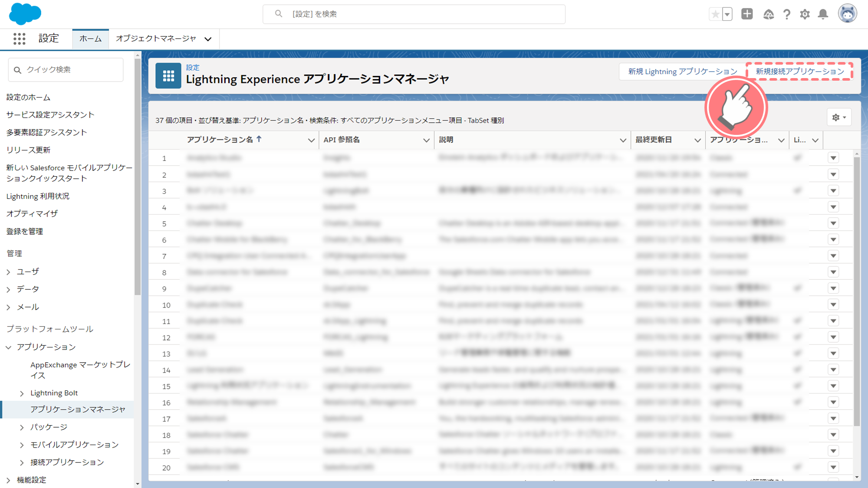Screen dimensions: 868x488
Task: Open the setup gear icon in header
Action: tap(805, 14)
